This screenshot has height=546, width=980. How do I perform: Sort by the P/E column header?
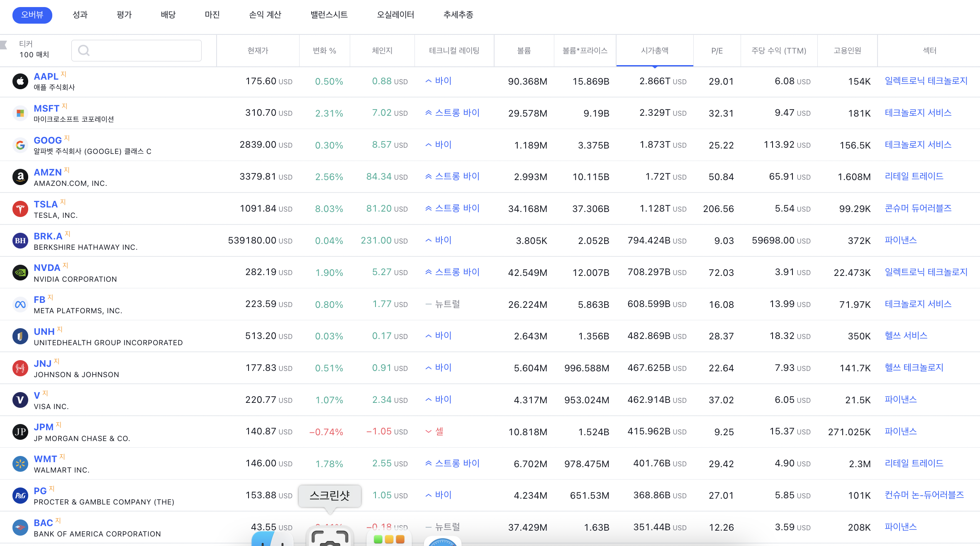pyautogui.click(x=717, y=51)
